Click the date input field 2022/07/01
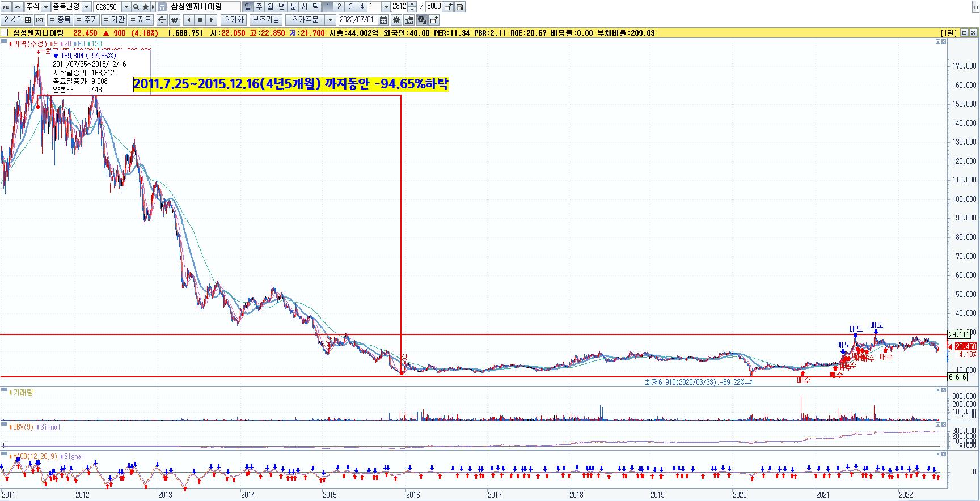The image size is (980, 501). pyautogui.click(x=358, y=20)
